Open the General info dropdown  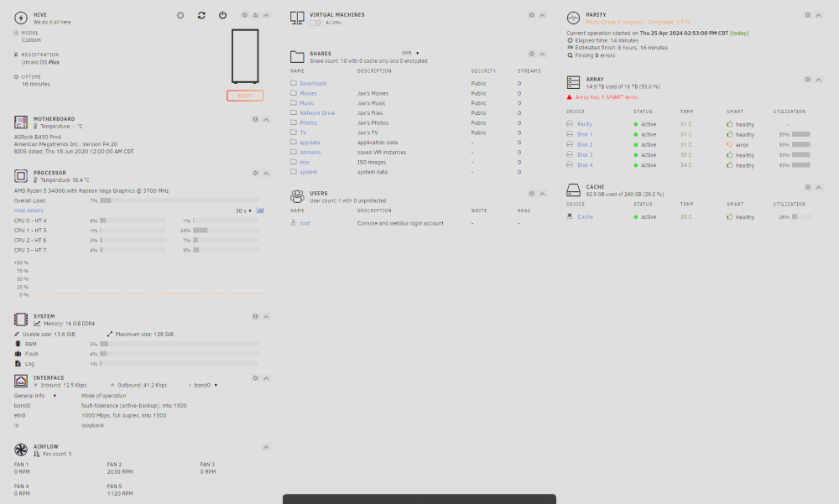click(34, 396)
